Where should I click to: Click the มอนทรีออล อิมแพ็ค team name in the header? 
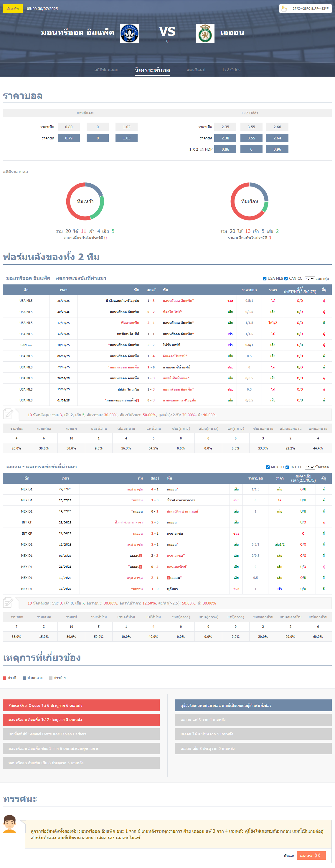(x=78, y=33)
